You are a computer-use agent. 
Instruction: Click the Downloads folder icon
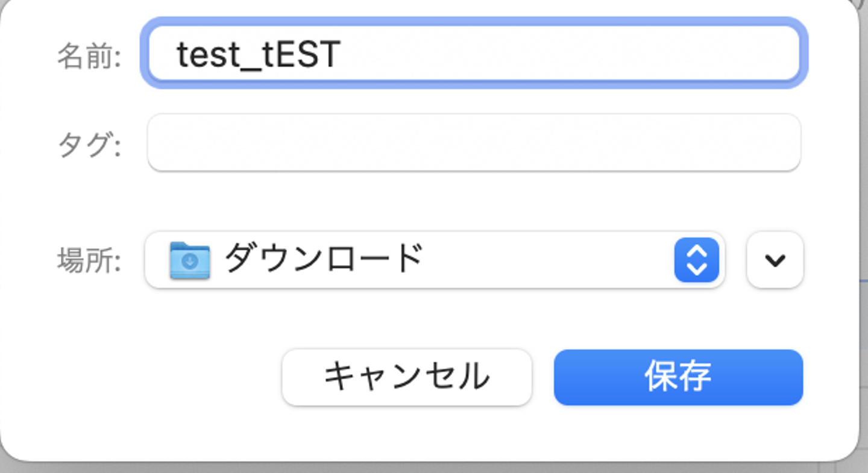click(x=190, y=260)
